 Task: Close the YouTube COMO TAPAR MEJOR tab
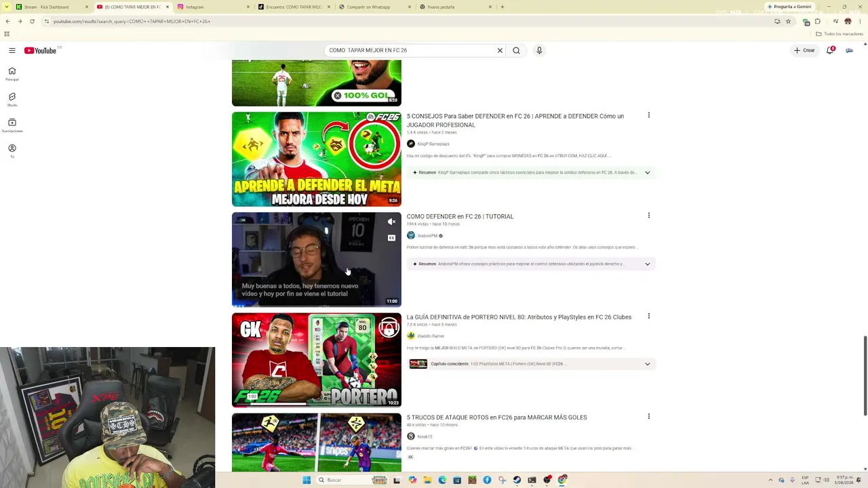[167, 7]
